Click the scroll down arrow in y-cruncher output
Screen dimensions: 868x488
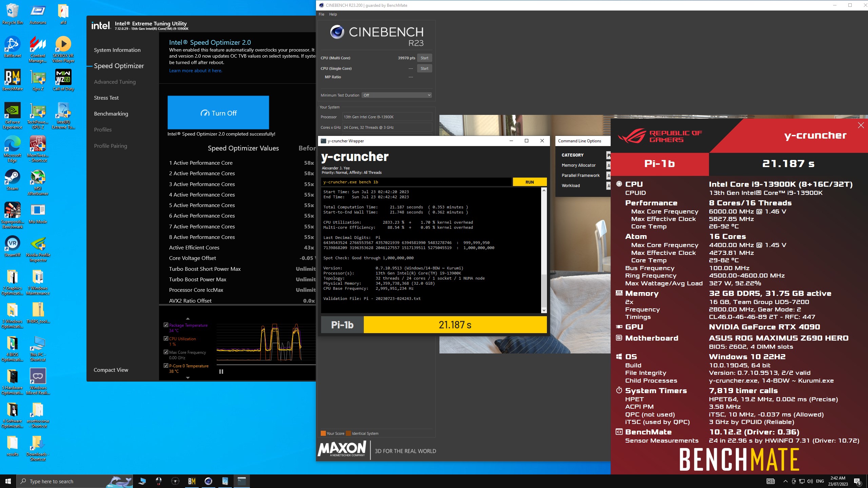544,310
